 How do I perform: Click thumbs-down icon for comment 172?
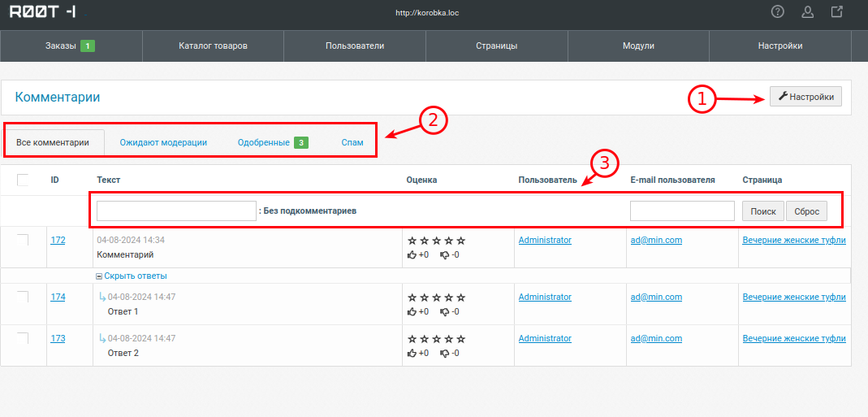444,255
